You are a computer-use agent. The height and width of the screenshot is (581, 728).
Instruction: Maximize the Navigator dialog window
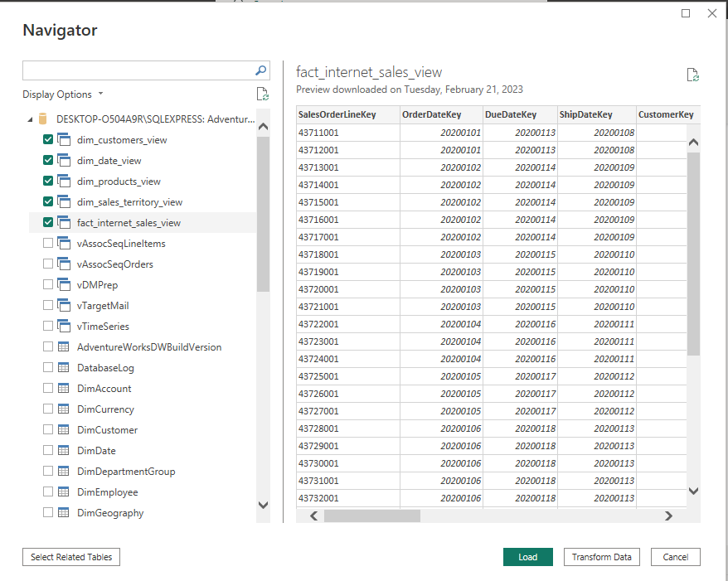click(685, 13)
